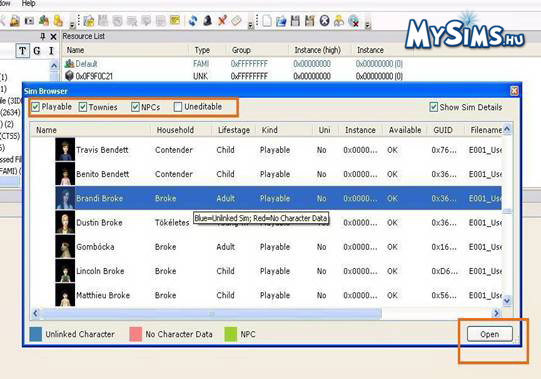This screenshot has width=541, height=379.
Task: Click Travis Bendett portrait thumbnail
Action: coord(65,149)
